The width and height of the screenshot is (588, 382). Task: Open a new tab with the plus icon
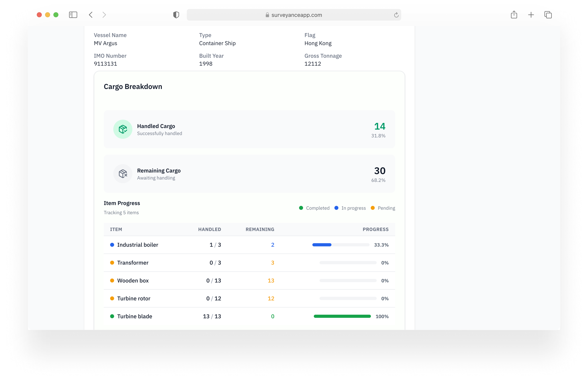click(531, 15)
